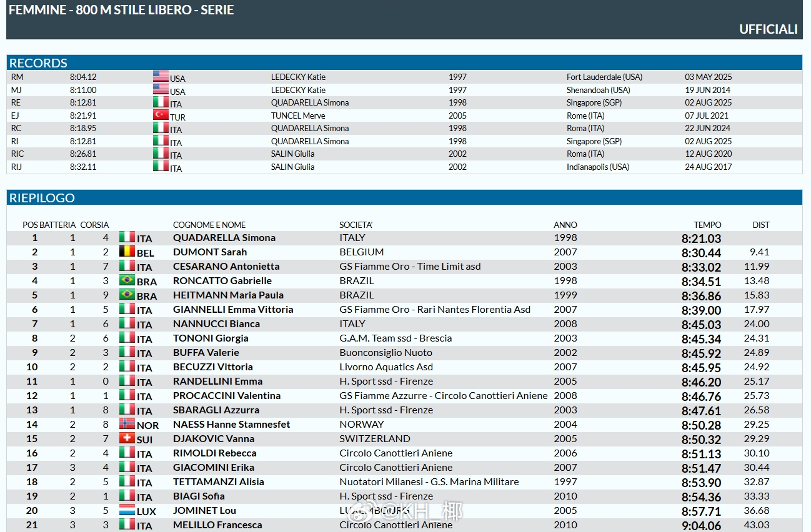Click the distance value 43.03

tap(757, 525)
